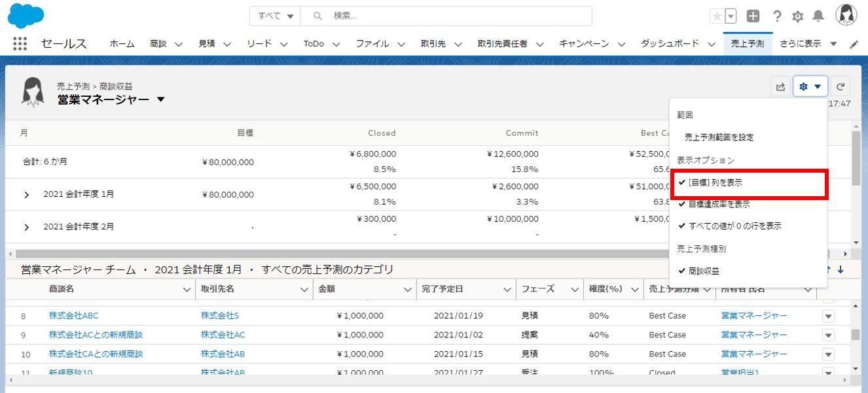Open the global actions plus icon
Viewport: 868px width, 393px height.
(753, 16)
